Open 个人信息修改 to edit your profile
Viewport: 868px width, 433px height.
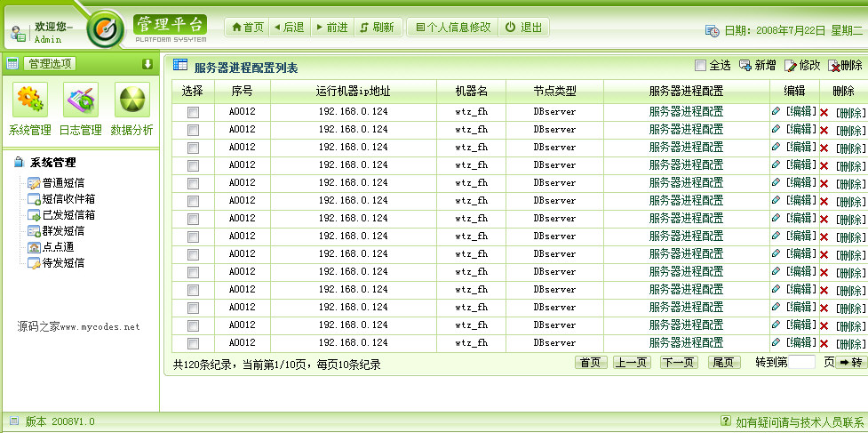click(x=453, y=28)
